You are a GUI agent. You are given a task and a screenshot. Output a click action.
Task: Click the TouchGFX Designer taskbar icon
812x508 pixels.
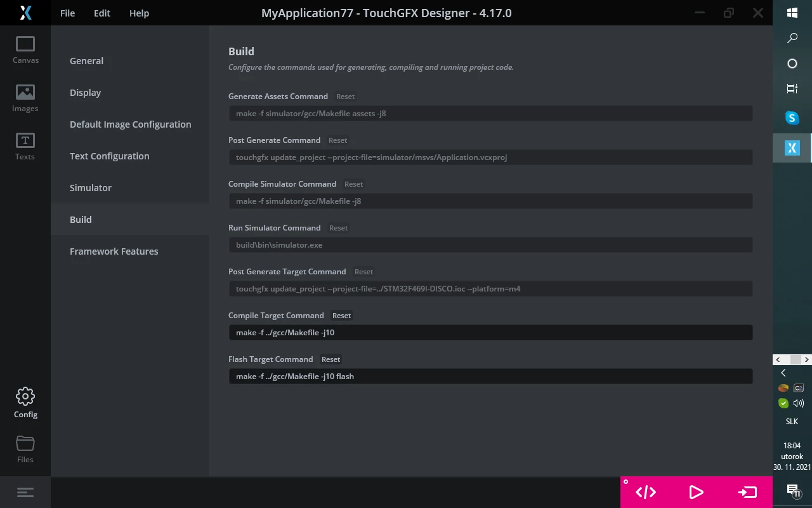(x=792, y=148)
